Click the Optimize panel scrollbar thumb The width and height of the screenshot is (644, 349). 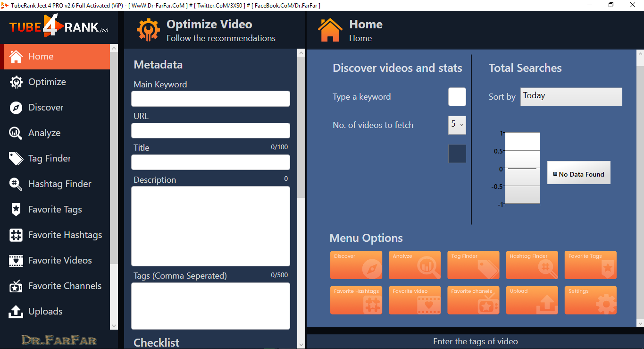[x=301, y=127]
